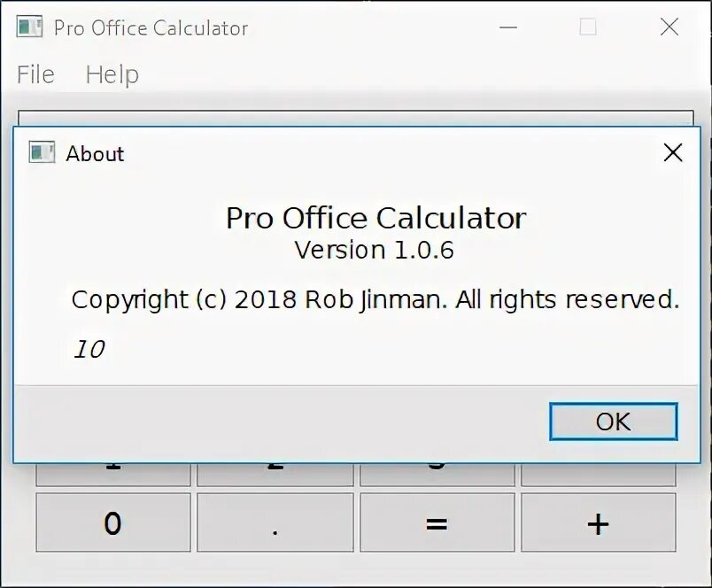Minimize the Pro Office Calculator window
The height and width of the screenshot is (588, 712).
point(508,27)
